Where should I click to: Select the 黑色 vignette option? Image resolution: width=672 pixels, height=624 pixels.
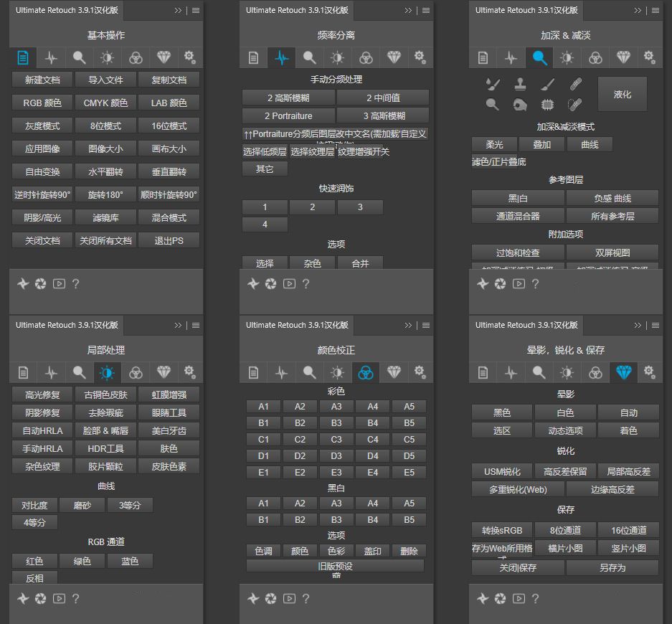point(501,412)
